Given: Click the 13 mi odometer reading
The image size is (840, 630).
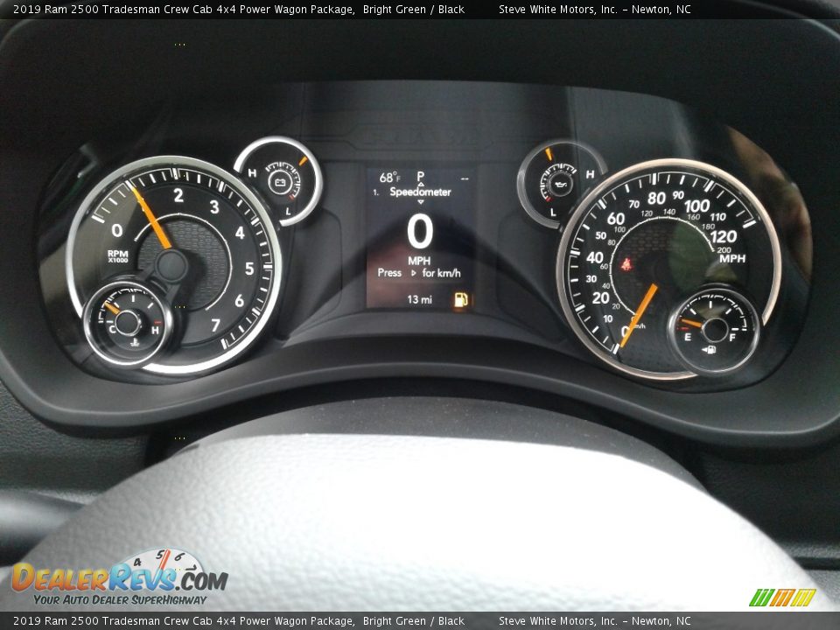Looking at the screenshot, I should [419, 299].
